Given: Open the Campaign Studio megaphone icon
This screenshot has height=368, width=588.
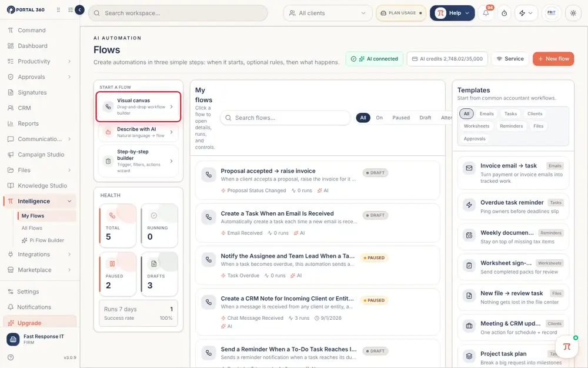Looking at the screenshot, I should (11, 155).
